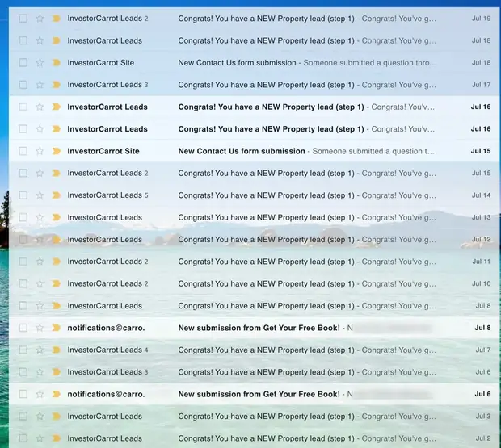Toggle importance marker on Jul 8 notifications email
Viewport: 501px width, 448px height.
[x=57, y=328]
